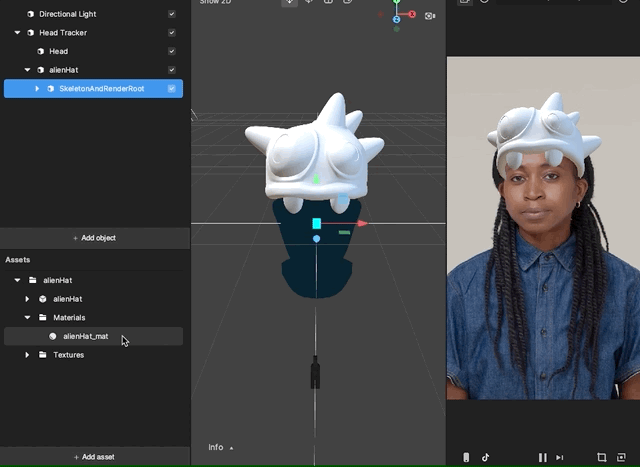Toggle SkeletonAndRenderRoot visibility checkbox
This screenshot has height=467, width=640.
[172, 89]
